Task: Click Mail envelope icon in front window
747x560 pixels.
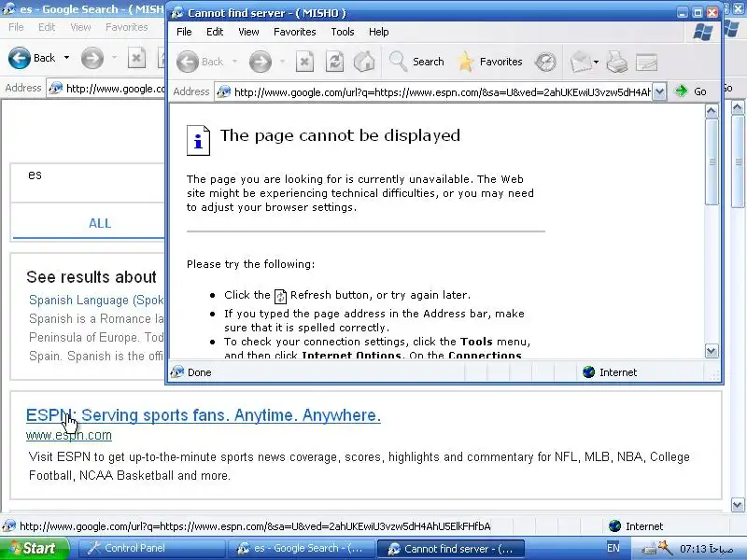Action: pyautogui.click(x=580, y=62)
